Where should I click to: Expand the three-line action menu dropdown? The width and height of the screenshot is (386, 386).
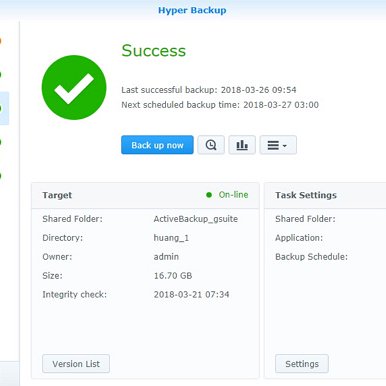[x=278, y=145]
